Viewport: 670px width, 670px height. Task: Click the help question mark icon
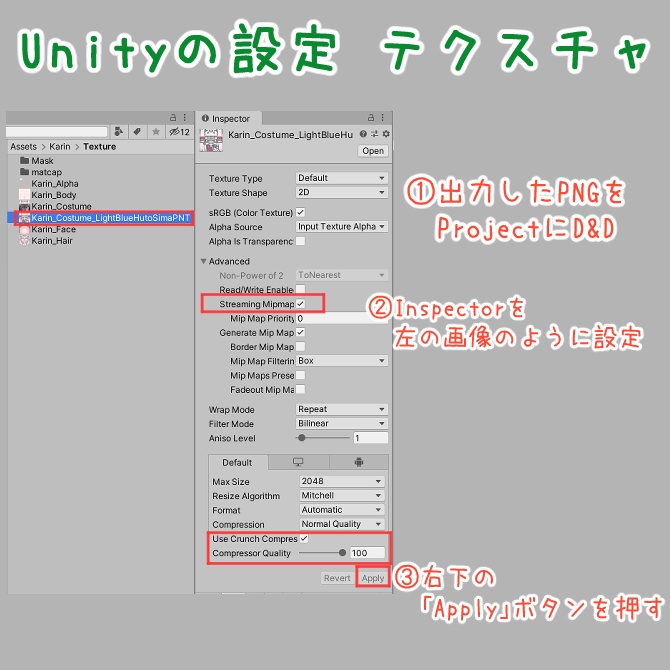(x=363, y=134)
